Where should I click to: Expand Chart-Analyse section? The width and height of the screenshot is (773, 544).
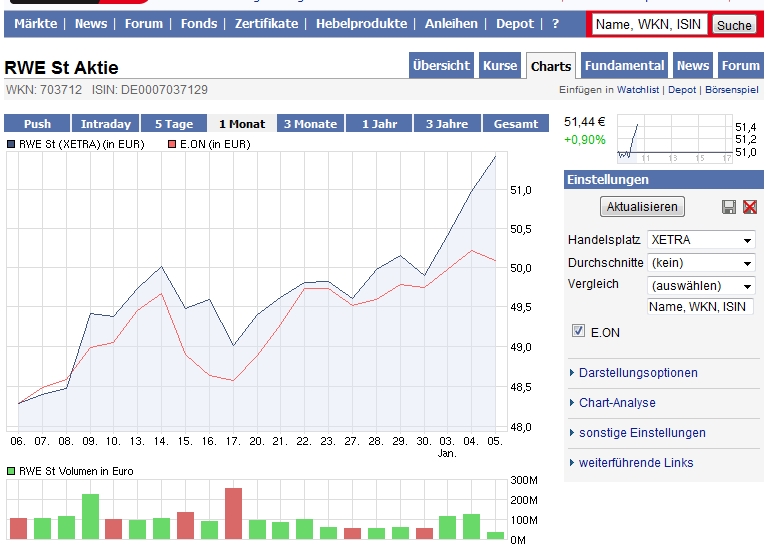click(617, 403)
